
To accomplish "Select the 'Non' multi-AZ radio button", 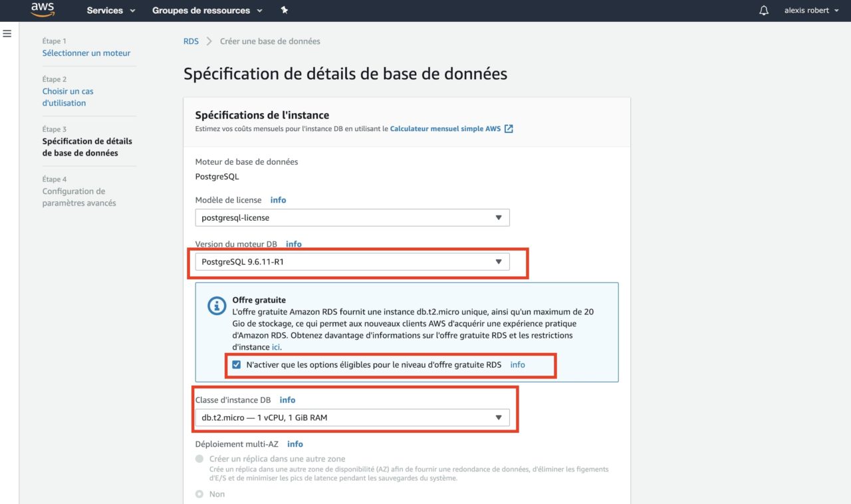I will point(199,494).
